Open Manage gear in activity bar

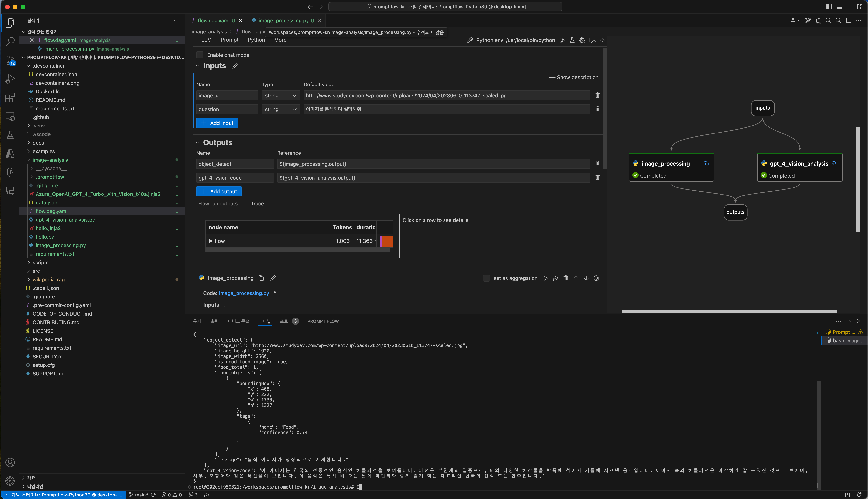pos(10,481)
